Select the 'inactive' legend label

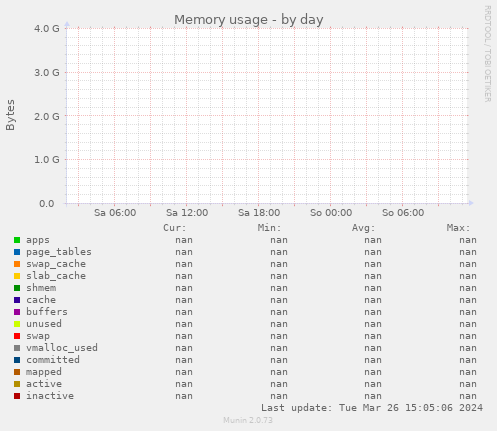point(50,396)
